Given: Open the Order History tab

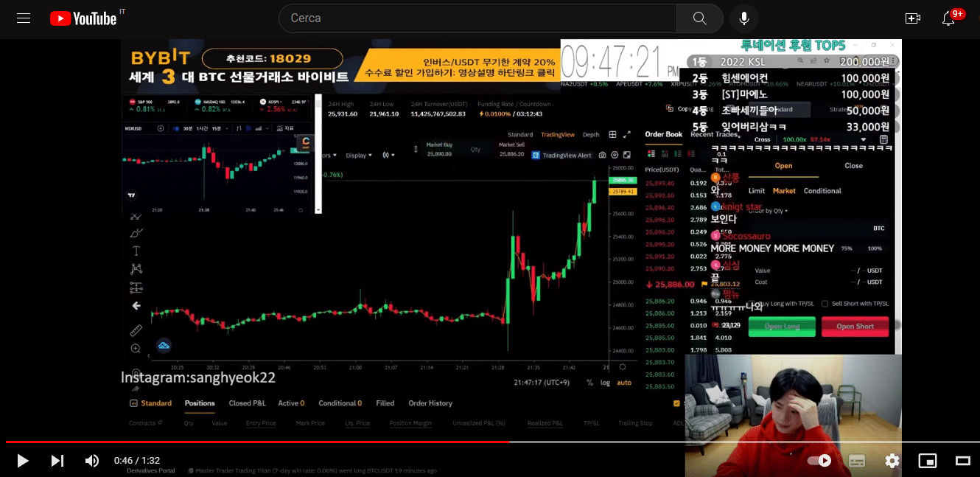Looking at the screenshot, I should tap(430, 403).
